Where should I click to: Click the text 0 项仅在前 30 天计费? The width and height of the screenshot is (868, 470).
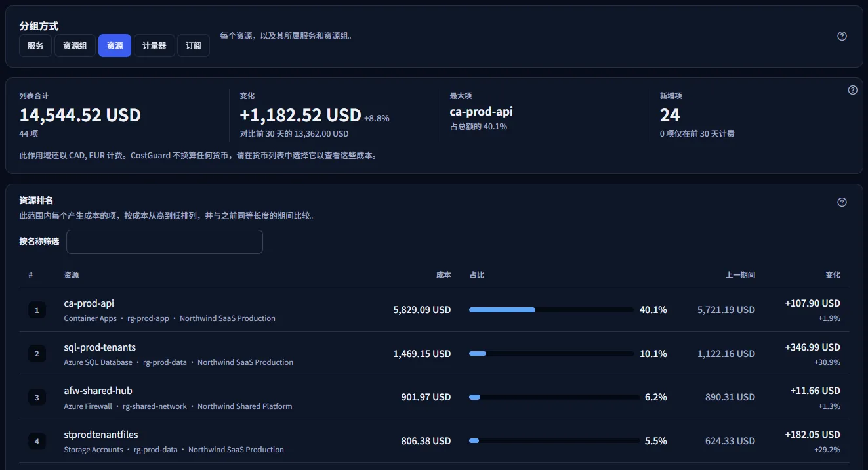(697, 133)
